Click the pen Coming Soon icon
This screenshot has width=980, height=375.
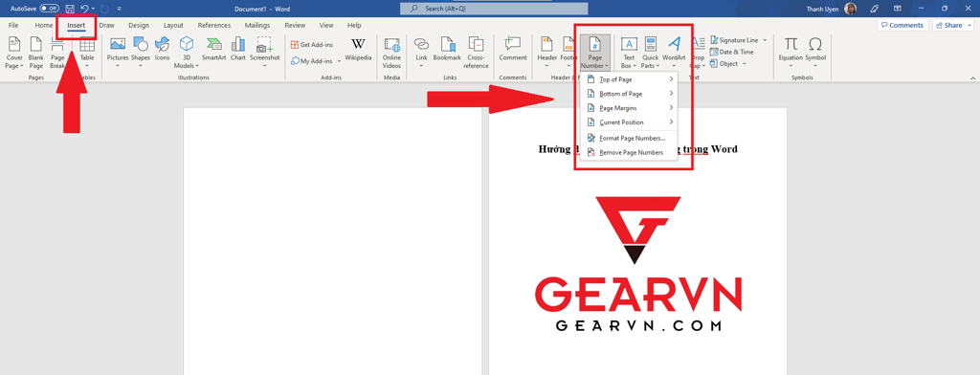[x=875, y=9]
